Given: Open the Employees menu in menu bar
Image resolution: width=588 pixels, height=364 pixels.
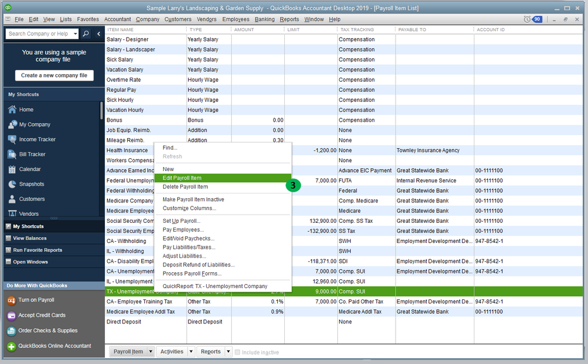Looking at the screenshot, I should (235, 19).
